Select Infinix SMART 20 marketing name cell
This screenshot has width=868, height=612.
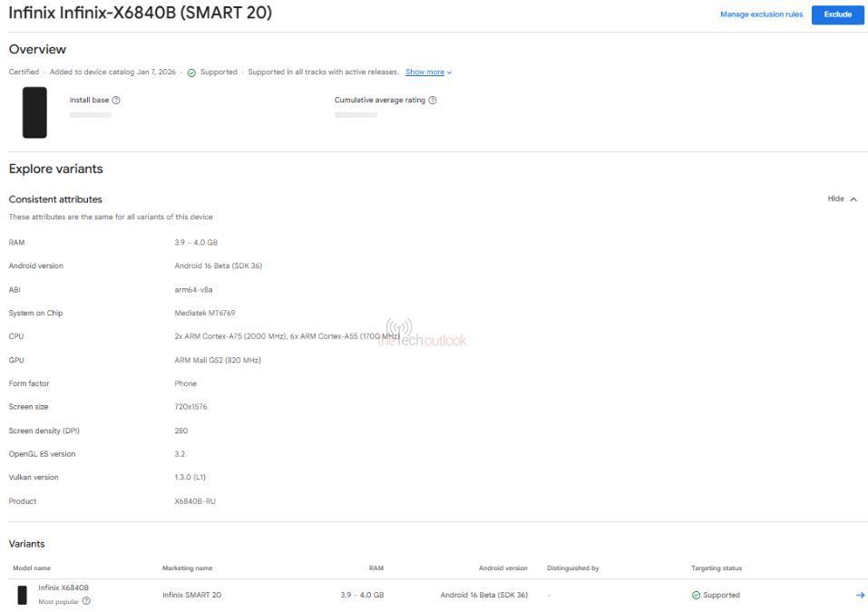[191, 595]
